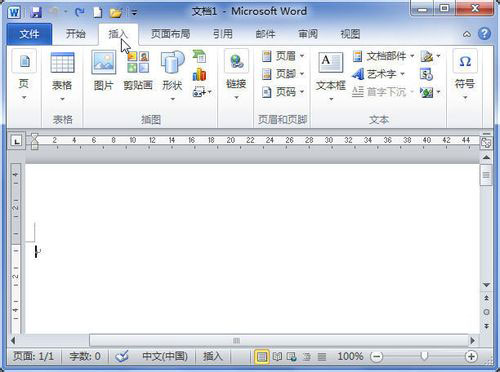The image size is (500, 372).
Task: Toggle 插入 overtype mode in status bar
Action: 213,356
